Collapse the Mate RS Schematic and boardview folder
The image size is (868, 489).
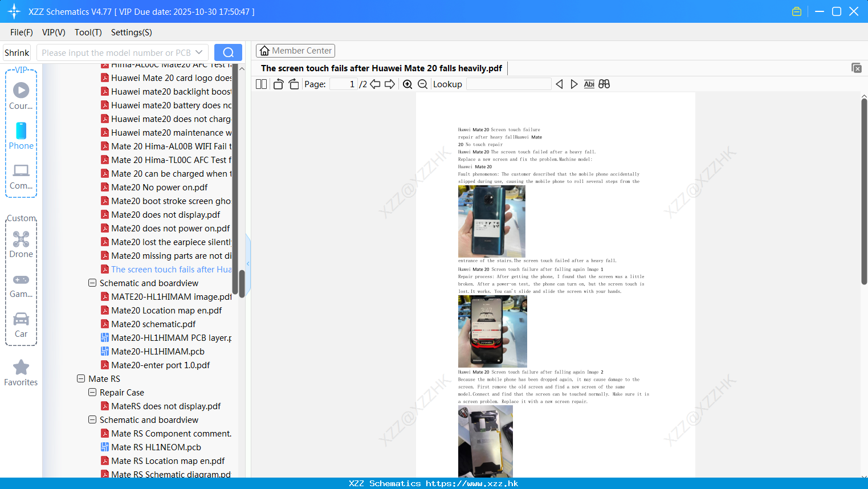click(x=92, y=419)
